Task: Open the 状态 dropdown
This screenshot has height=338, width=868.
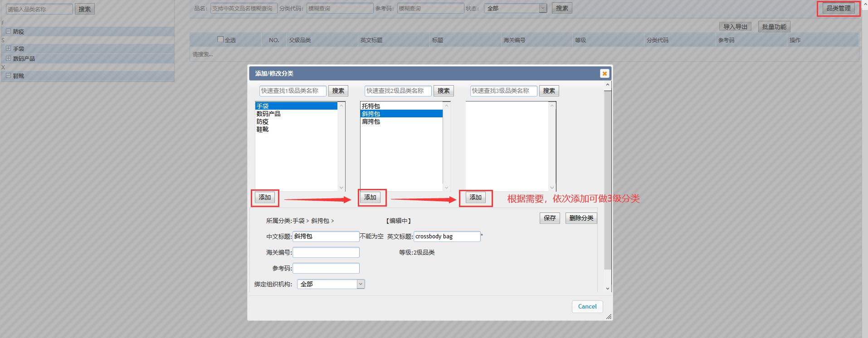Action: (x=543, y=8)
